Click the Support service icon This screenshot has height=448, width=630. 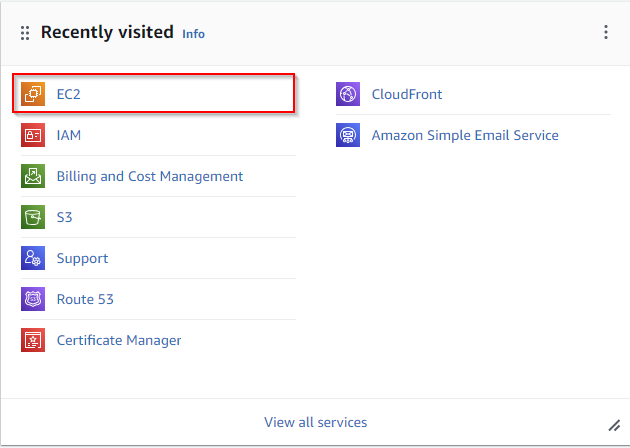pos(33,258)
